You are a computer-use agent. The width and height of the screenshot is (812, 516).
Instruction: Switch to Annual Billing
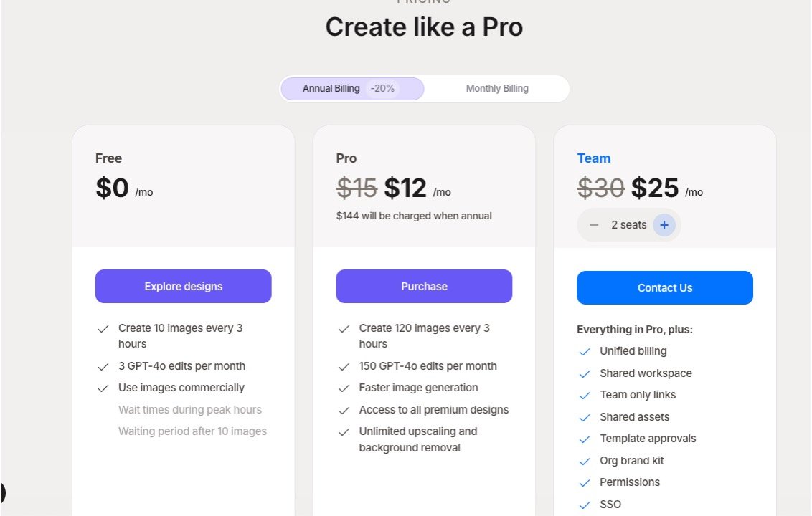pos(331,89)
